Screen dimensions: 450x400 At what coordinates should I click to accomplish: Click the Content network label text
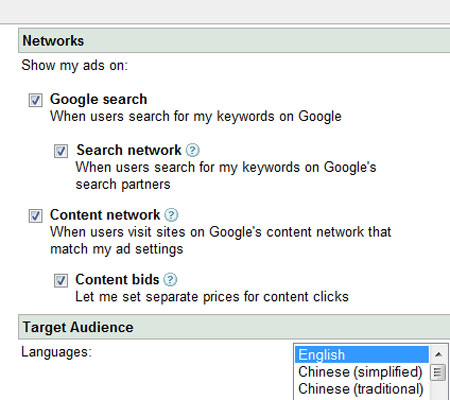(105, 215)
